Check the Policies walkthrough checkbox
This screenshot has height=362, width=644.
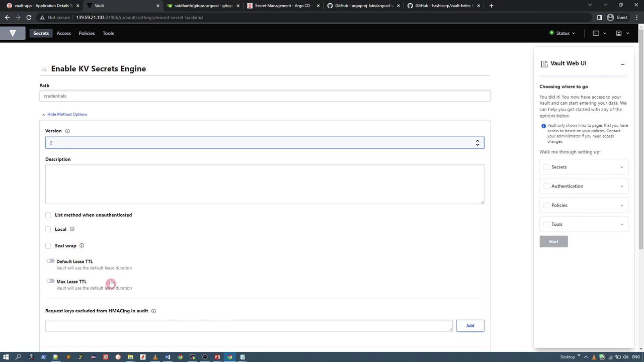pos(546,206)
